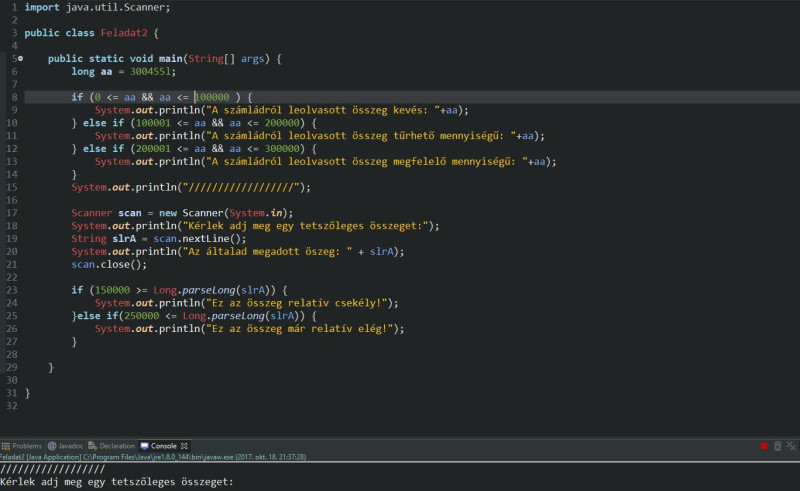Image resolution: width=800 pixels, height=491 pixels.
Task: Collapse the main method fold marker on line 5
Action: [20, 59]
